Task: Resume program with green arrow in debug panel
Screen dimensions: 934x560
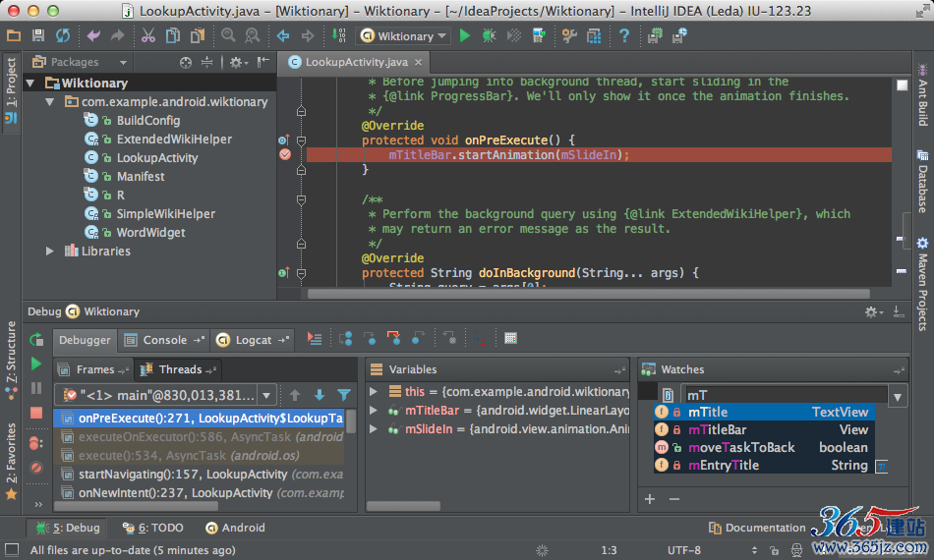Action: pyautogui.click(x=36, y=364)
